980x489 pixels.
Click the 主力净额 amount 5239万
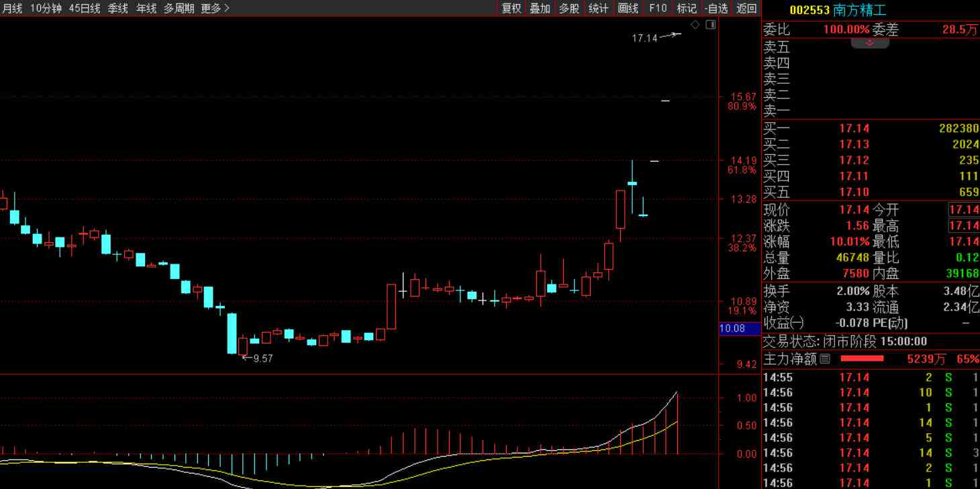pos(926,359)
